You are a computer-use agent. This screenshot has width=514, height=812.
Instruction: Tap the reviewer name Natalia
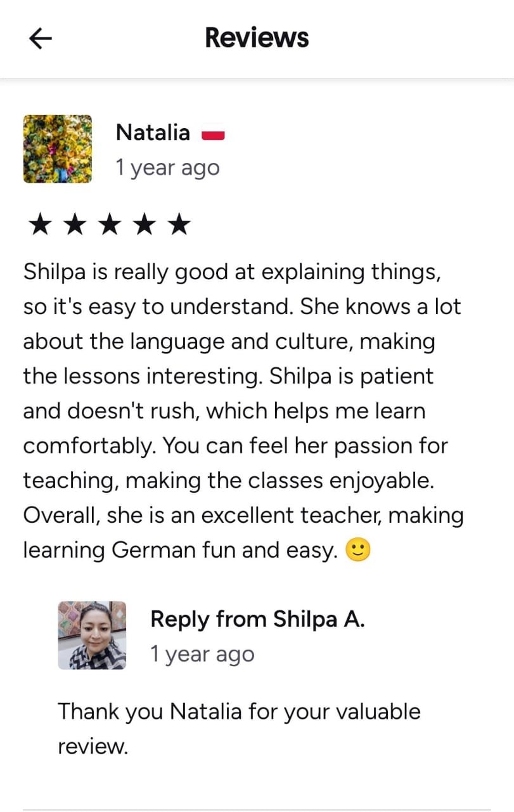pyautogui.click(x=153, y=133)
